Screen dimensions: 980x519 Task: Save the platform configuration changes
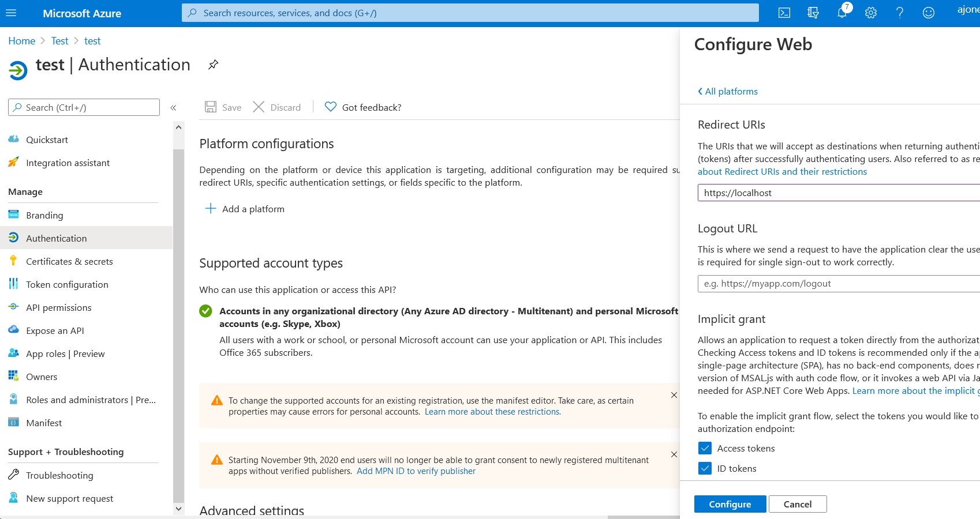(x=222, y=107)
